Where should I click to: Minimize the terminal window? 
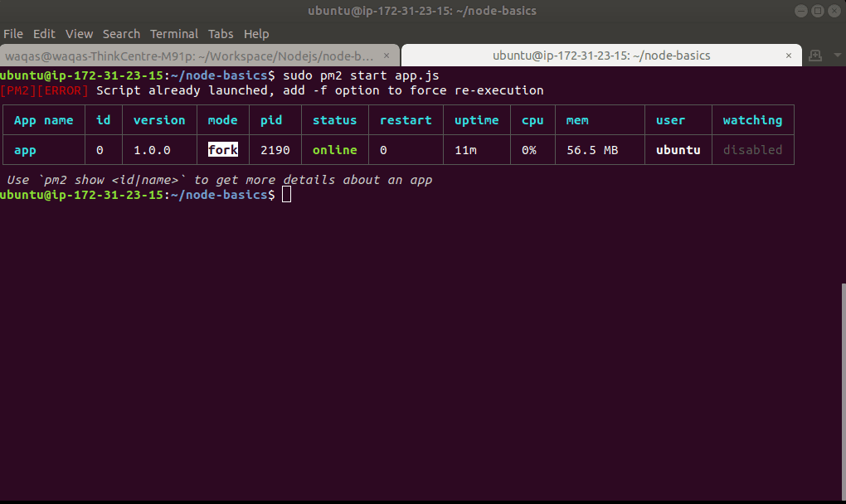[800, 11]
